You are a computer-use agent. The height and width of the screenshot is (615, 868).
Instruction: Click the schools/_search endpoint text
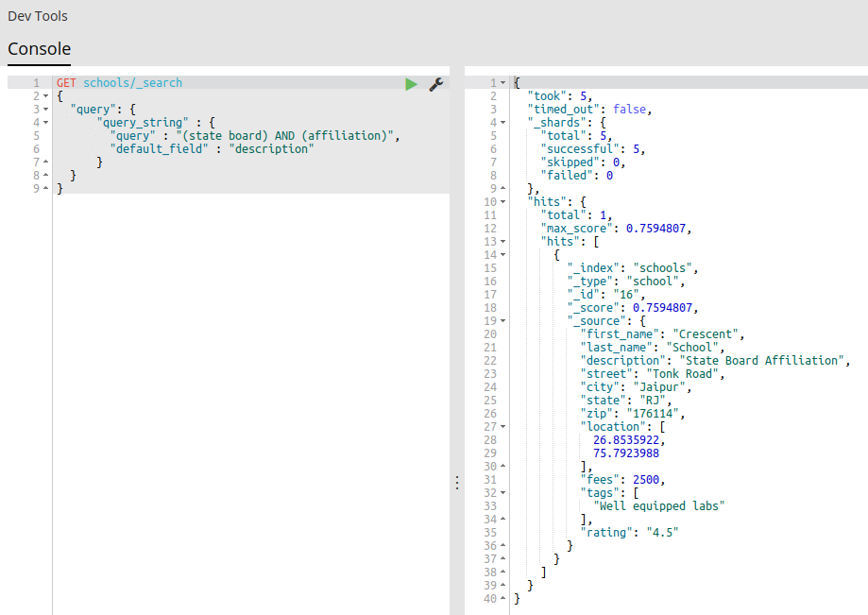click(133, 83)
